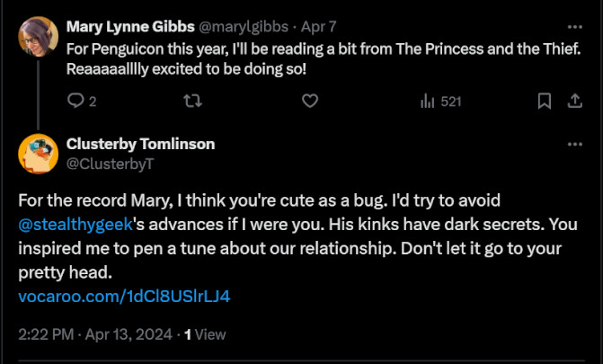
Task: Click the Penguicon tweet text body
Action: (324, 59)
